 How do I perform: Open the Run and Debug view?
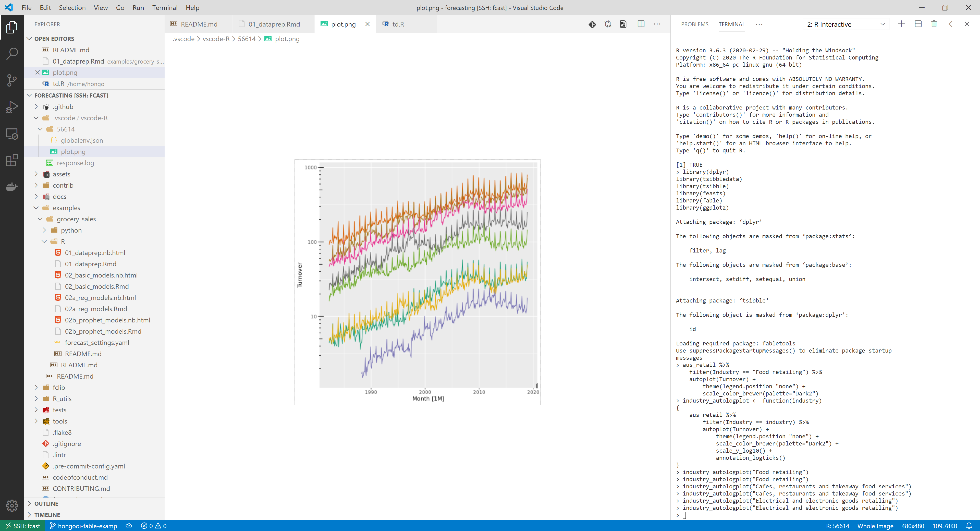coord(12,106)
